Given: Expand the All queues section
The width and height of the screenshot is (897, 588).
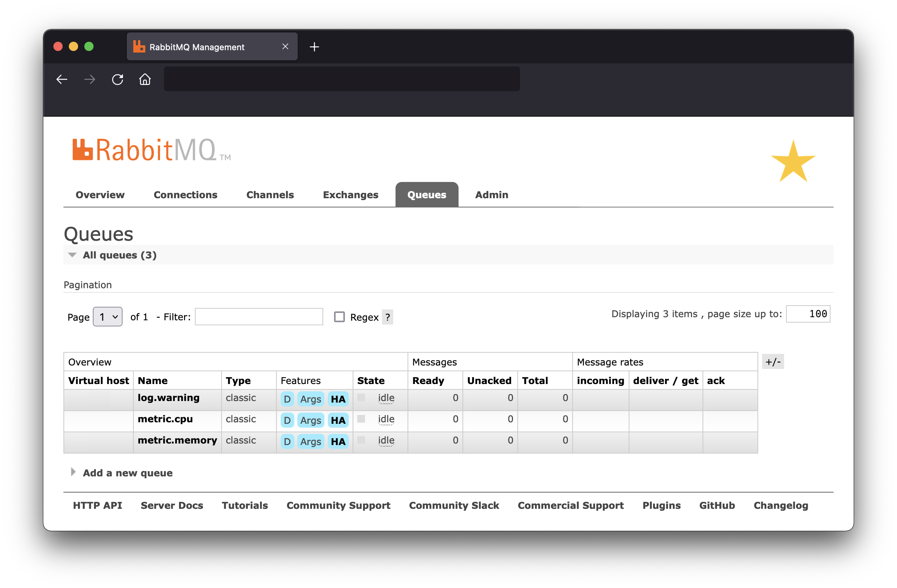Looking at the screenshot, I should pyautogui.click(x=72, y=255).
